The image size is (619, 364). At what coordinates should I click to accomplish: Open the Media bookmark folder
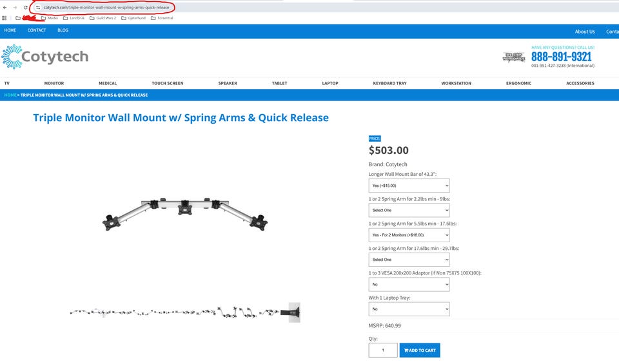50,18
